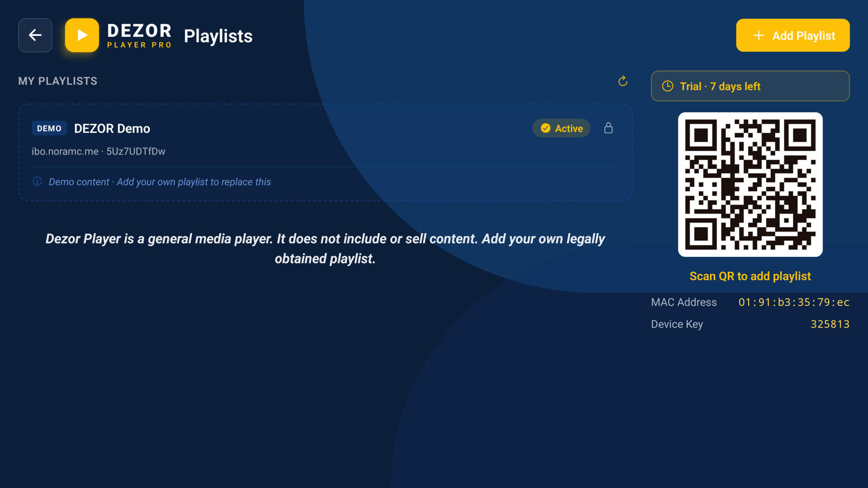This screenshot has height=488, width=868.
Task: Click the Demo content notice text
Action: tap(159, 182)
